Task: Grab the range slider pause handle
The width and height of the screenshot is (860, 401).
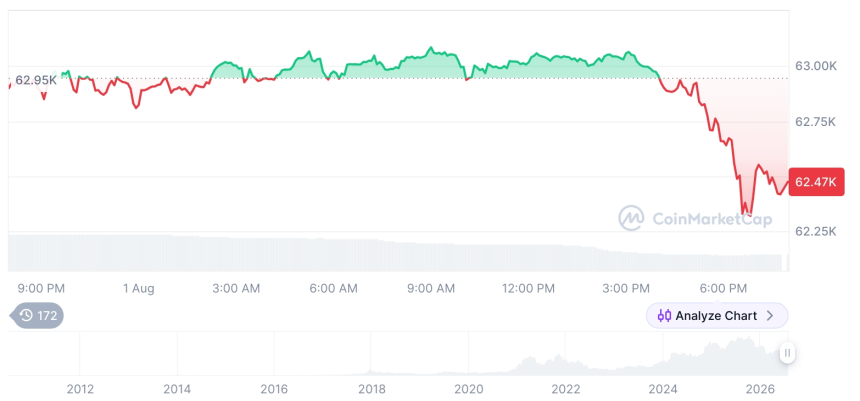Action: coord(787,353)
